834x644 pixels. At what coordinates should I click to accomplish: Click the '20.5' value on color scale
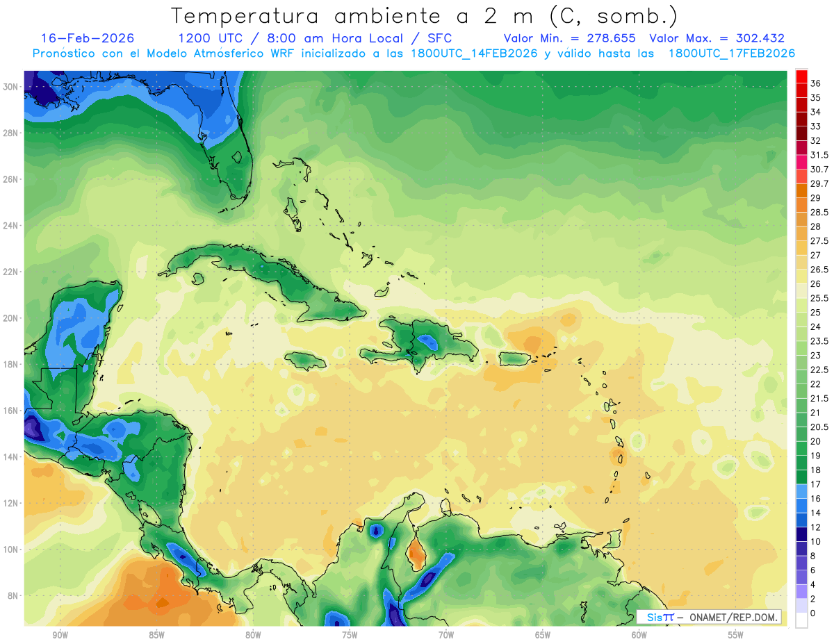pos(819,427)
